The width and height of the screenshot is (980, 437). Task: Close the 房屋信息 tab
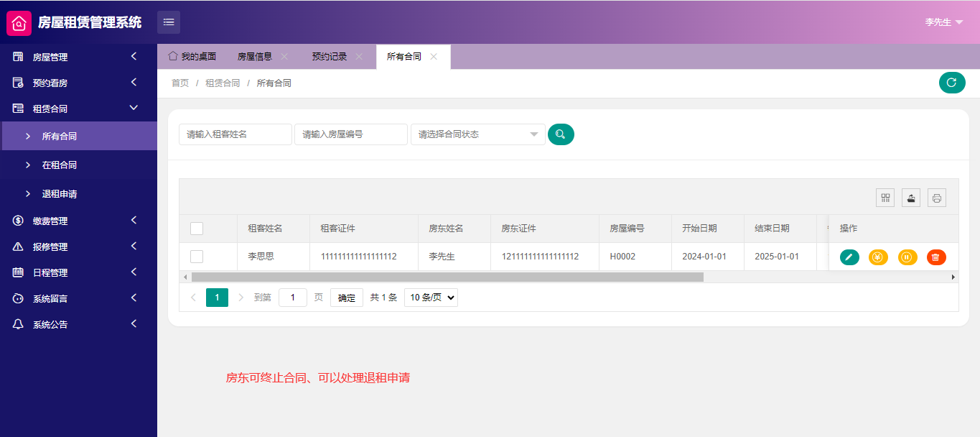pyautogui.click(x=284, y=57)
